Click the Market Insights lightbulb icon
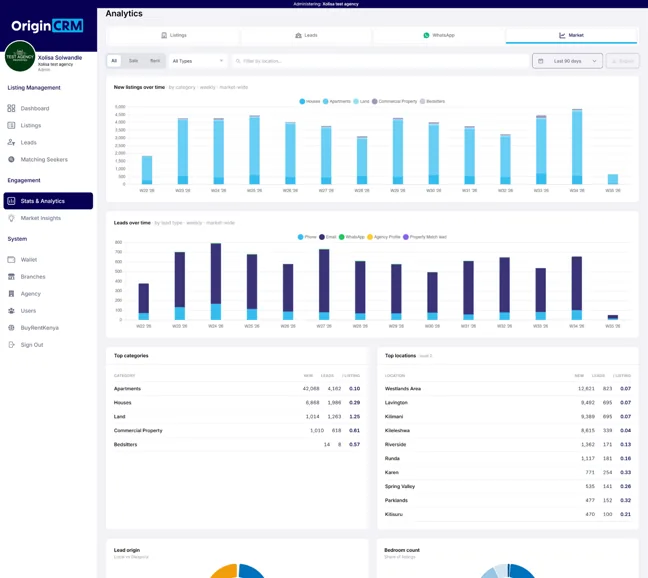This screenshot has width=648, height=578. [11, 218]
